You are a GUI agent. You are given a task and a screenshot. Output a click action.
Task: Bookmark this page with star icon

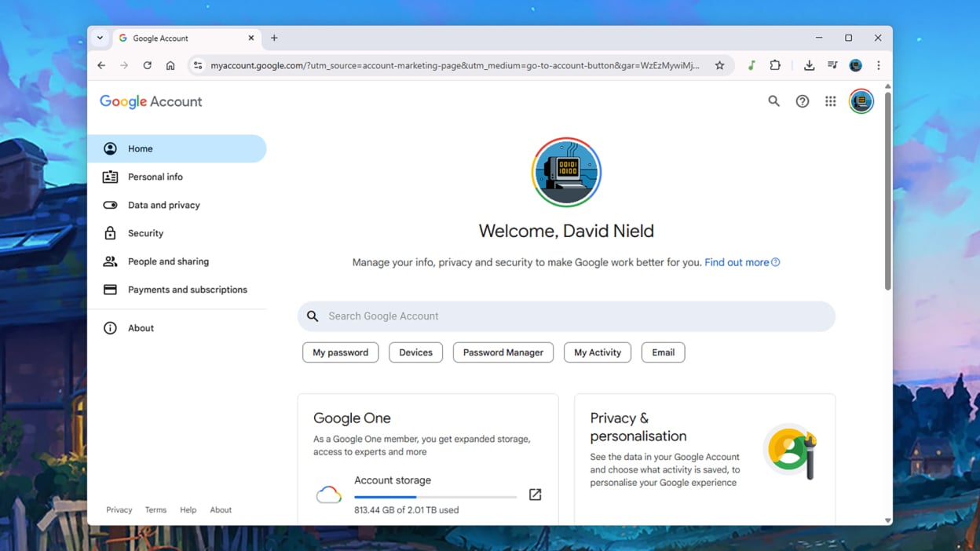coord(719,66)
